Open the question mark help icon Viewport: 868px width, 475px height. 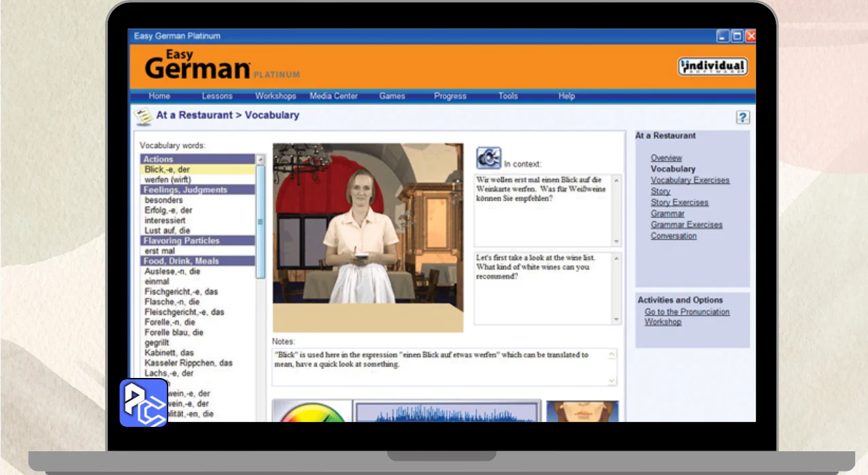743,117
